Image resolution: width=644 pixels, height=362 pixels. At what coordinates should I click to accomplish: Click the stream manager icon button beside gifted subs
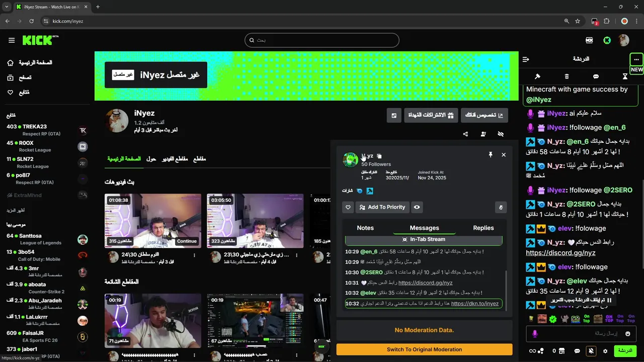[394, 115]
